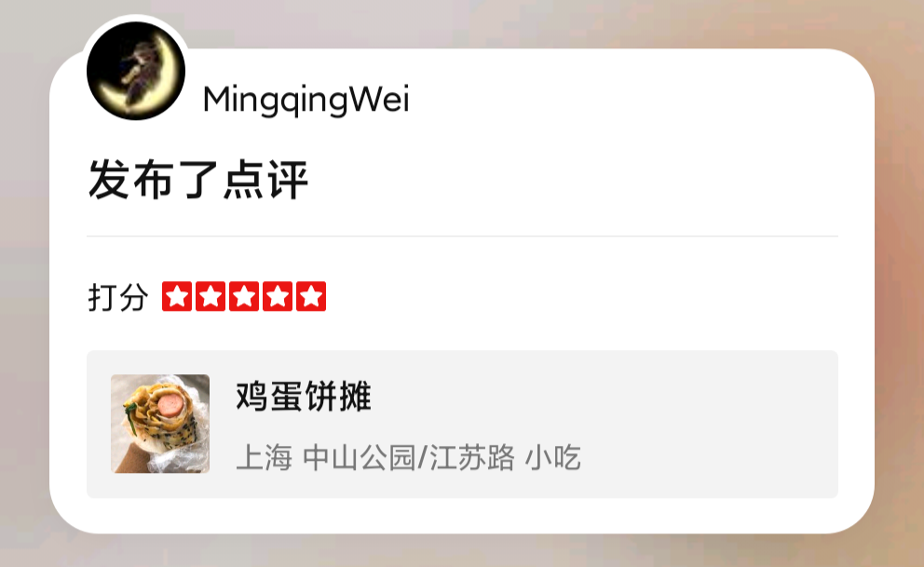Click the sausage slice in the food photo
Screen dimensions: 924x567
pos(170,404)
